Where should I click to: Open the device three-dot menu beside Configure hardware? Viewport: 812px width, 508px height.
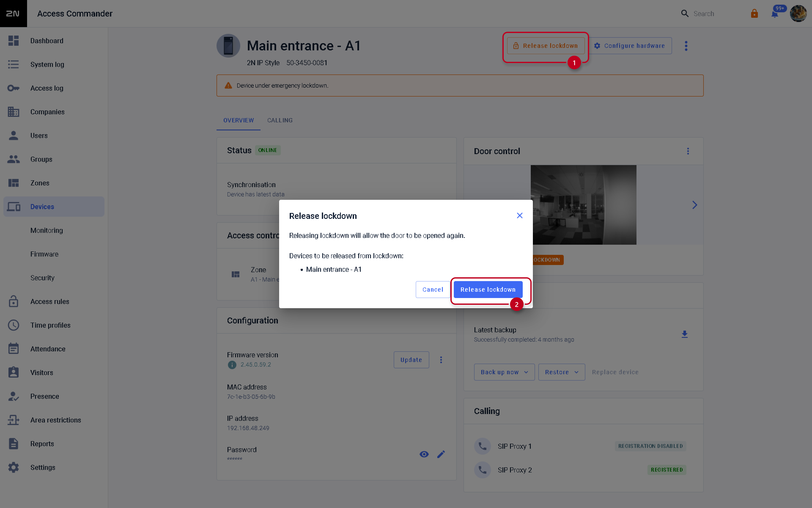(686, 46)
